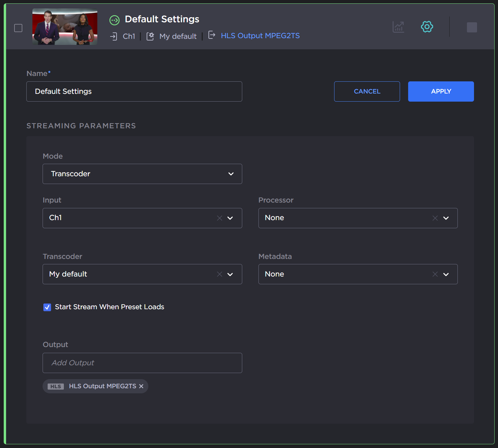Apply the stream settings
498x448 pixels.
pyautogui.click(x=441, y=91)
